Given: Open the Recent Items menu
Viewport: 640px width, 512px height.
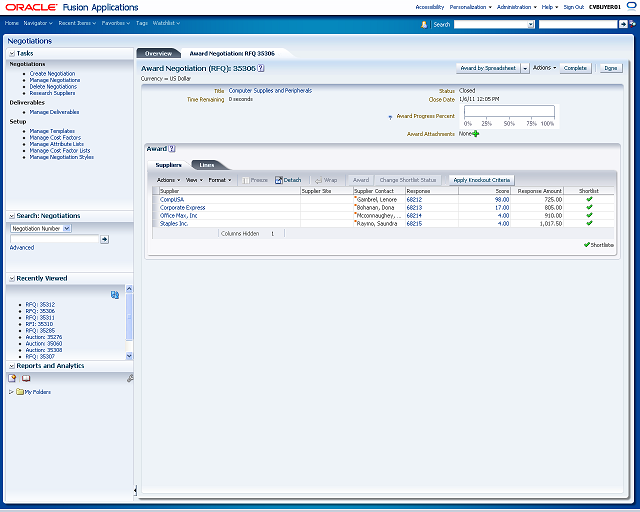Looking at the screenshot, I should click(77, 23).
